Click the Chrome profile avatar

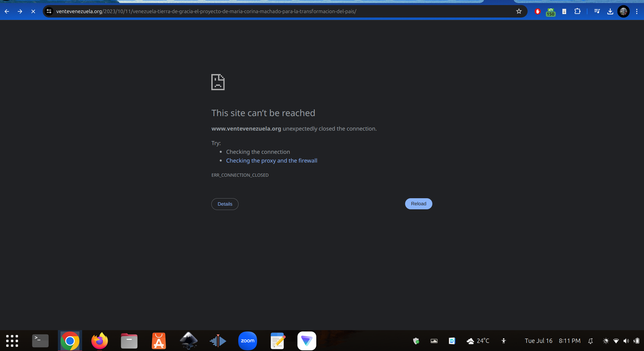click(623, 11)
